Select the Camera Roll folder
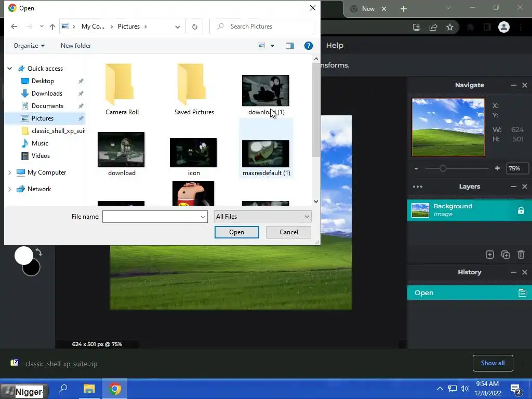 (x=122, y=89)
